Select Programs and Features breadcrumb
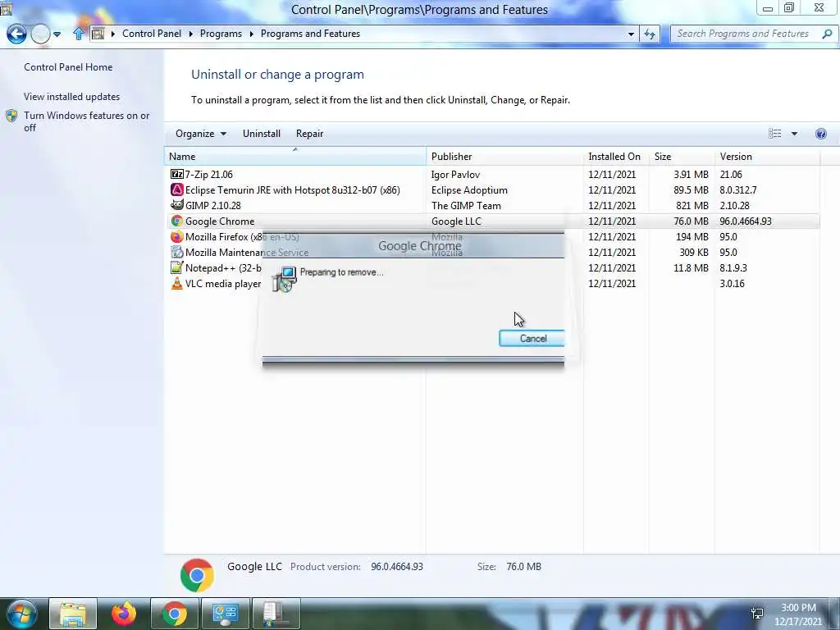The image size is (840, 630). point(310,34)
